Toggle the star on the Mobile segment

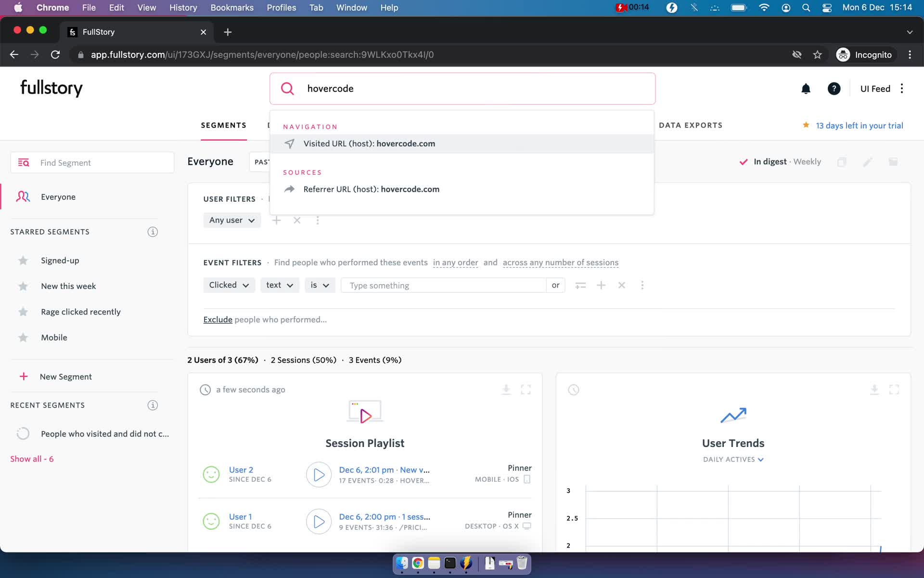click(23, 338)
